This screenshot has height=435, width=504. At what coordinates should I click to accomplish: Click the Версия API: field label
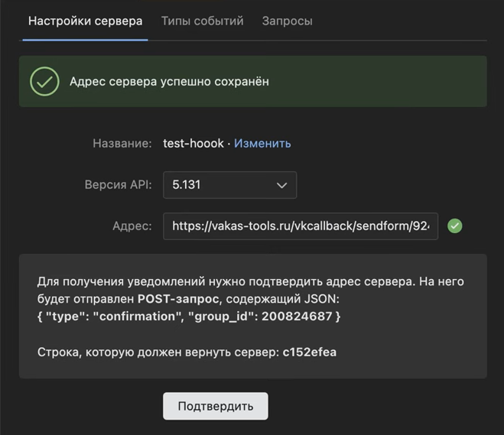click(x=119, y=185)
